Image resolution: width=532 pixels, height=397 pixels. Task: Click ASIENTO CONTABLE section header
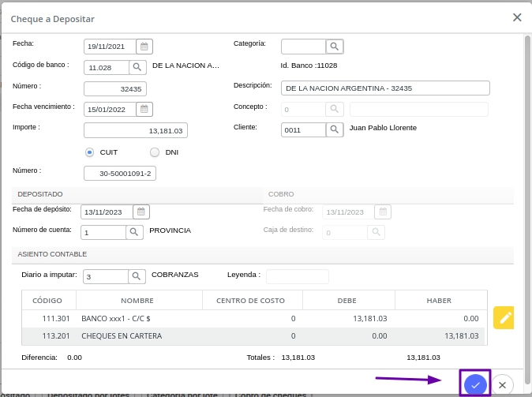[x=263, y=254]
